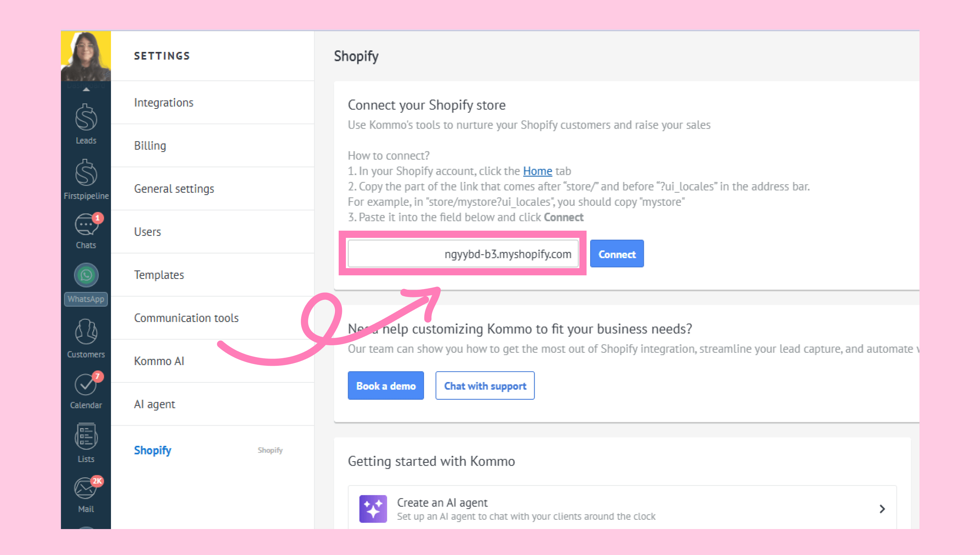Open the Calendar tasks icon
Image resolution: width=980 pixels, height=555 pixels.
tap(86, 390)
